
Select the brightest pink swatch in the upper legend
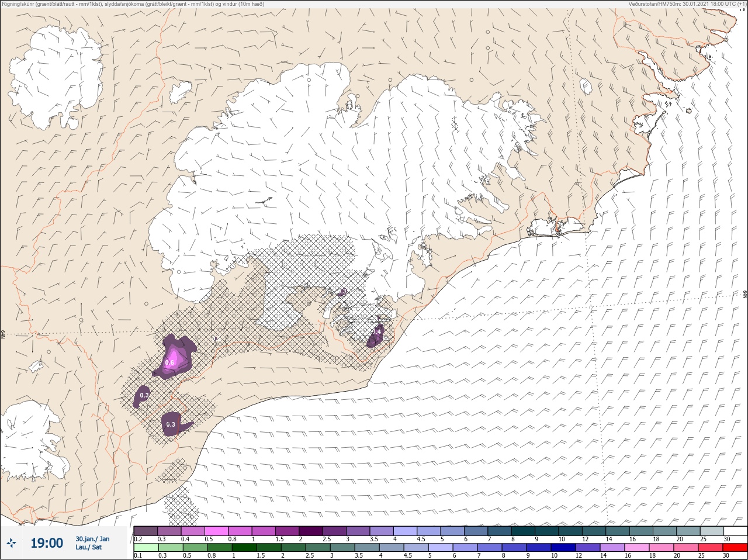coord(216,531)
